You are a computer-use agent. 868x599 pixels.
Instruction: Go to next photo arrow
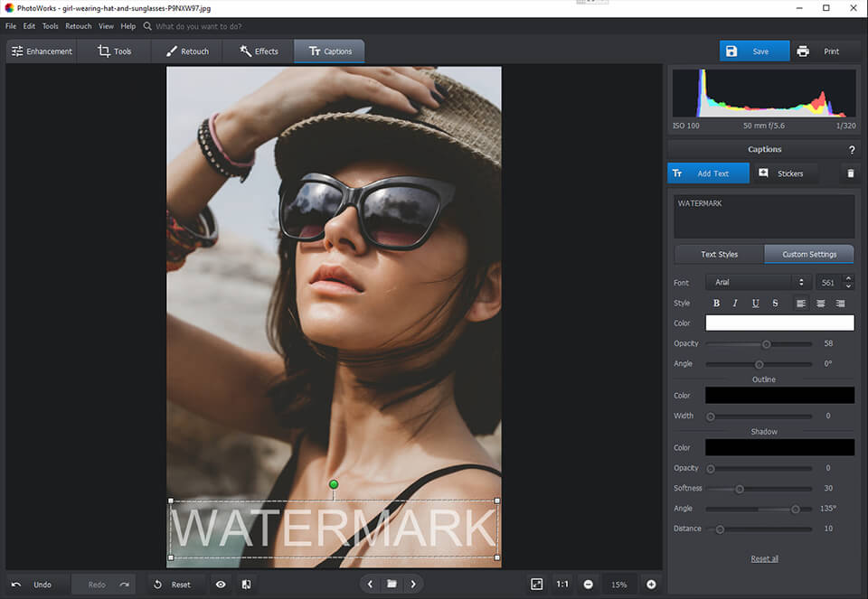click(413, 585)
